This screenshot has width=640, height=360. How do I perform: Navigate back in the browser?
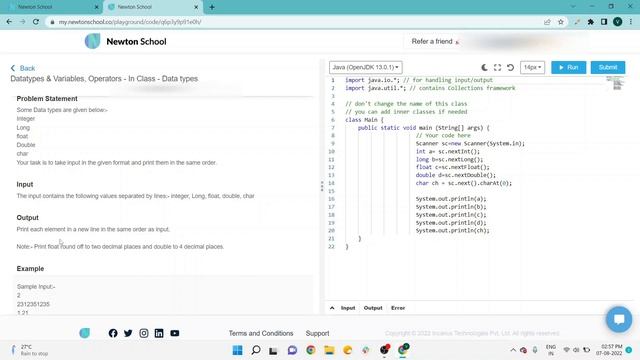coord(9,22)
